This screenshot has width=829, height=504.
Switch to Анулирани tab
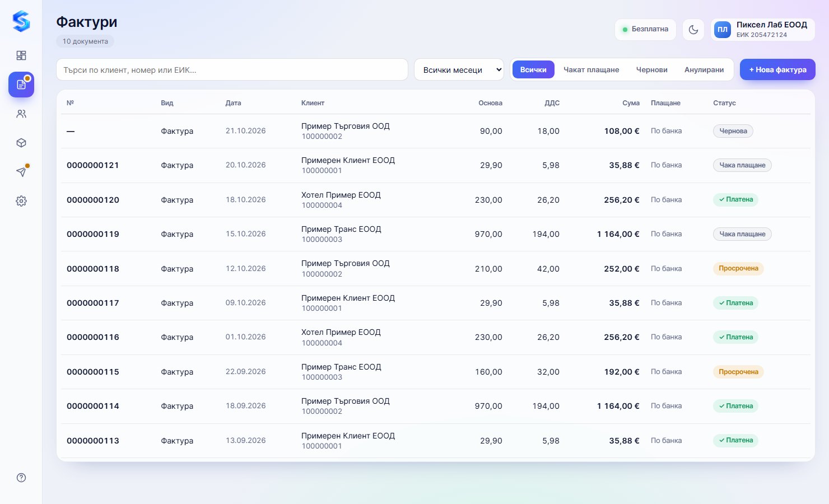click(704, 70)
